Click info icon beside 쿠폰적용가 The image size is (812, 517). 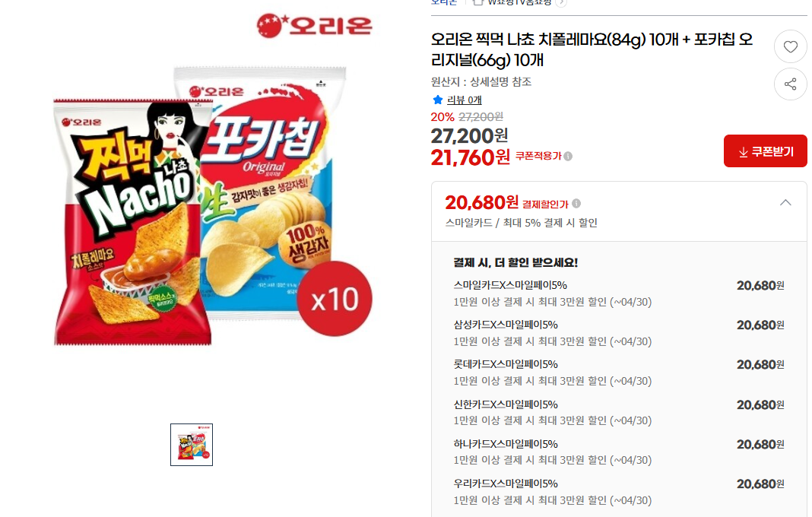click(x=568, y=157)
